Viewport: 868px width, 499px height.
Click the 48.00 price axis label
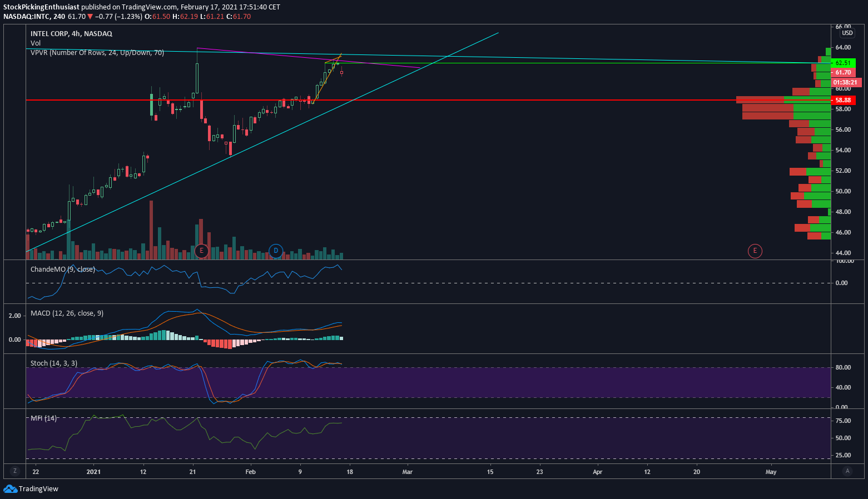pos(843,212)
